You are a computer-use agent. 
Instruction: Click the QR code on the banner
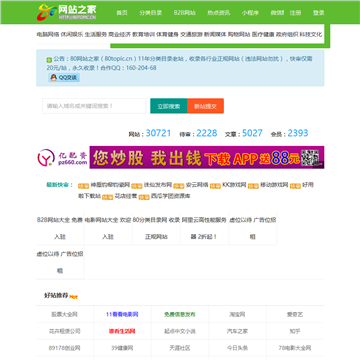[310, 157]
